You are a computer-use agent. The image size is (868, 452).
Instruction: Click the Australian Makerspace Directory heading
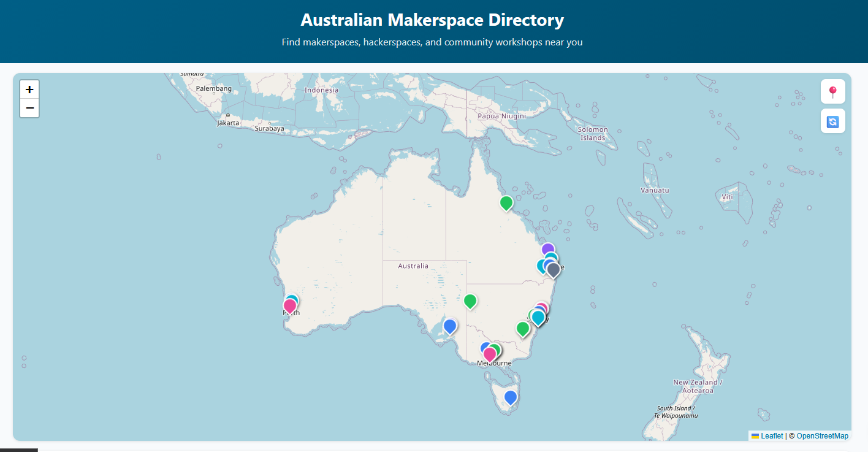[432, 20]
